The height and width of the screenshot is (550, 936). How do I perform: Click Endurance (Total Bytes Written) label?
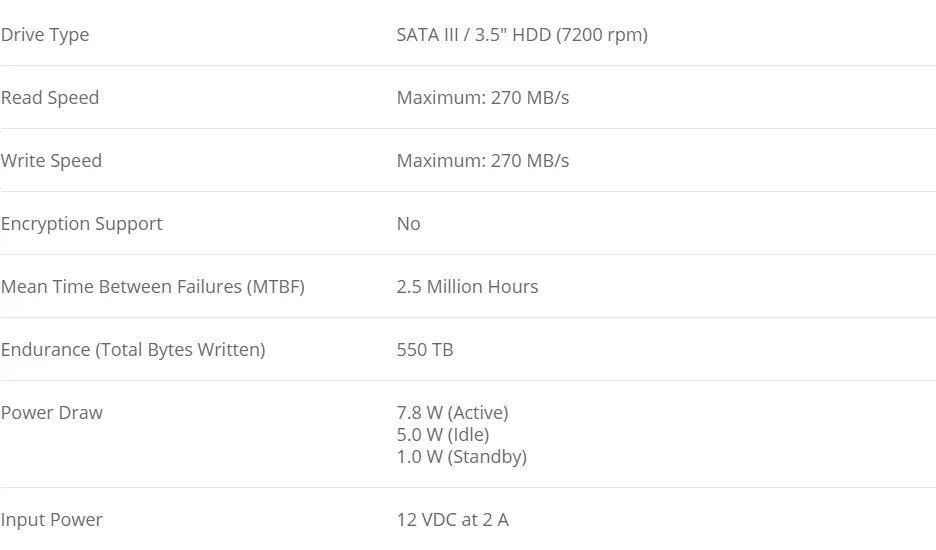tap(133, 349)
